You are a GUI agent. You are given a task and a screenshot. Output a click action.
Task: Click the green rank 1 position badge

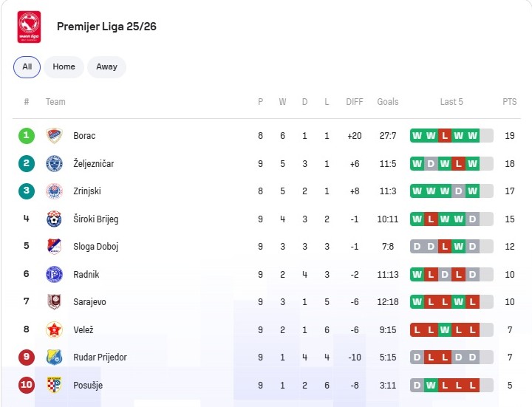coord(27,136)
